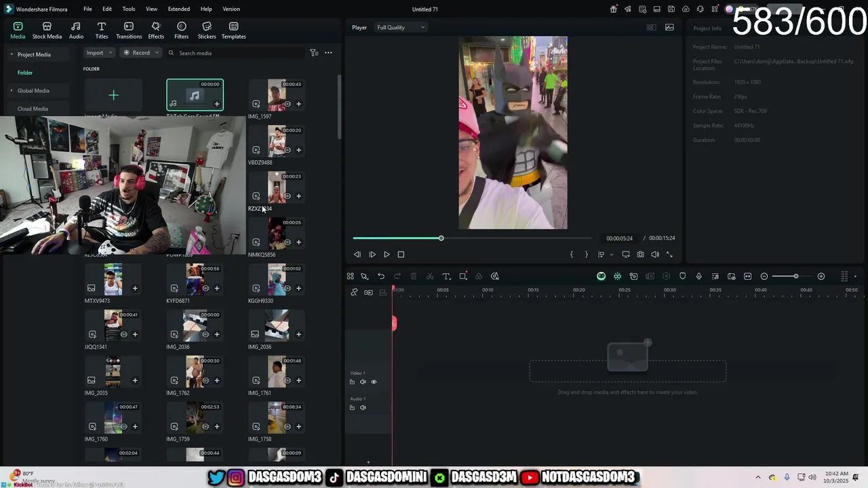Open the media filter icon

coord(314,53)
